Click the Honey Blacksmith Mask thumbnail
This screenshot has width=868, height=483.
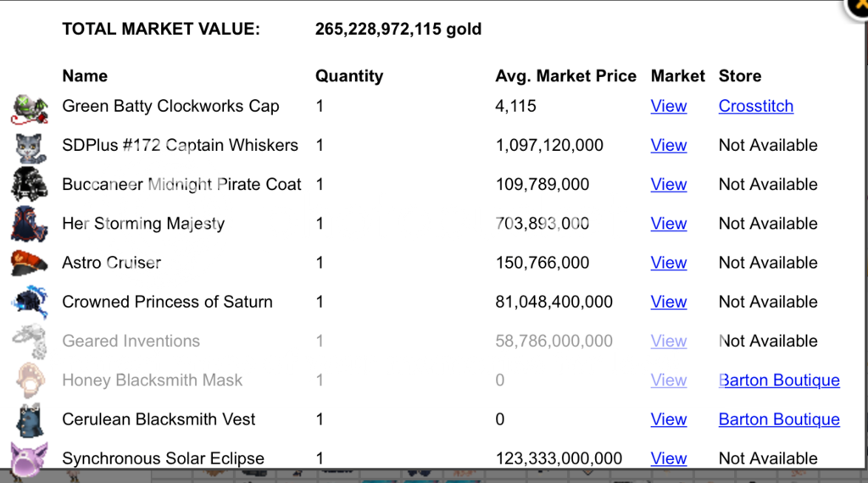tap(30, 380)
